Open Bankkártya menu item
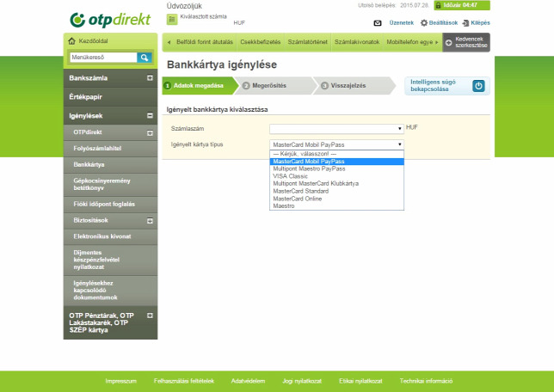This screenshot has height=392, width=554. tap(110, 164)
